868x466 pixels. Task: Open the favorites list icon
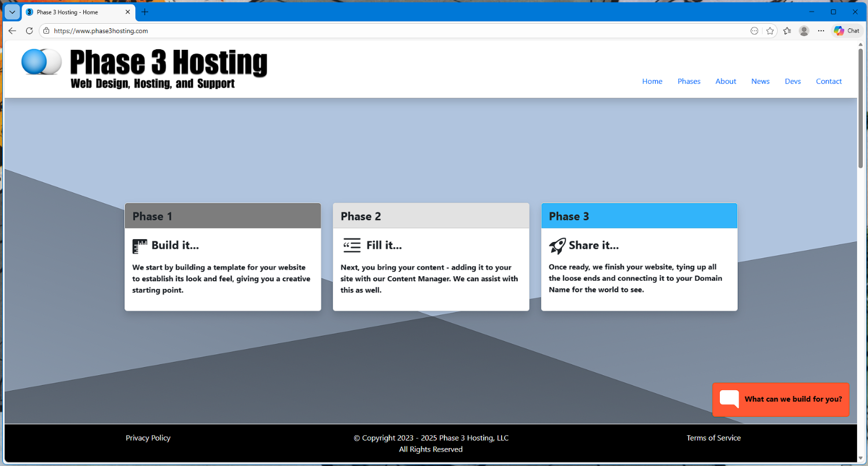tap(787, 31)
